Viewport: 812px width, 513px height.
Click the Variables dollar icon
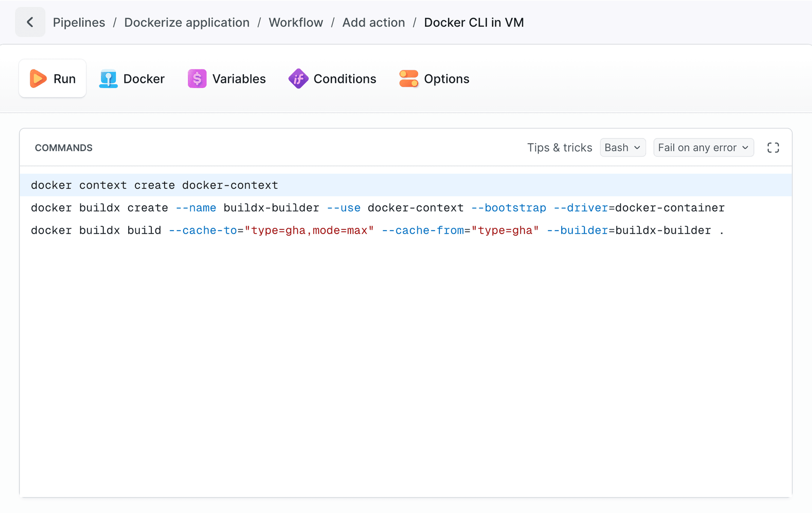tap(196, 78)
